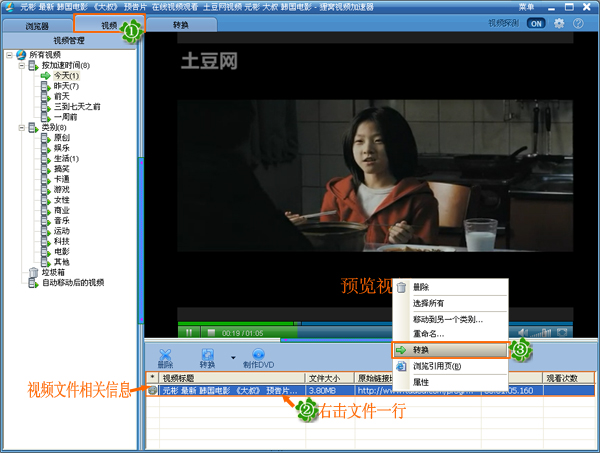600x453 pixels.
Task: Sort by the 观看次数 column header
Action: (x=569, y=378)
